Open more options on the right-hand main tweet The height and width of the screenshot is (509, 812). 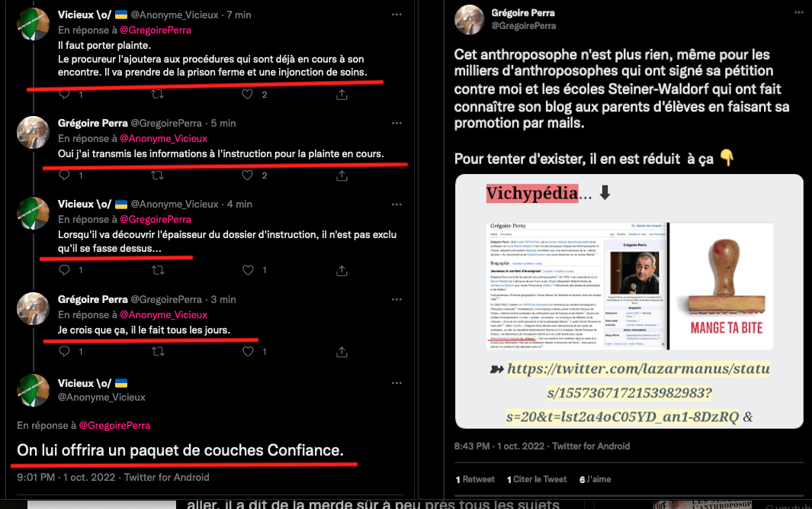point(798,12)
